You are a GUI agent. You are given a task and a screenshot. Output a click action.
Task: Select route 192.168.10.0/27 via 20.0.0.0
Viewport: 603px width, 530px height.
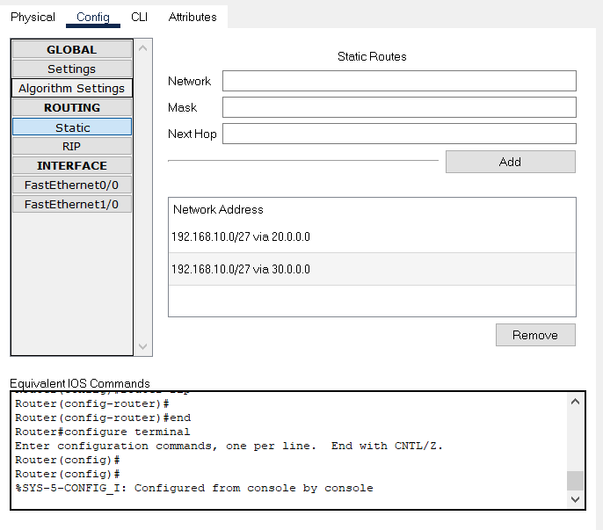(372, 237)
